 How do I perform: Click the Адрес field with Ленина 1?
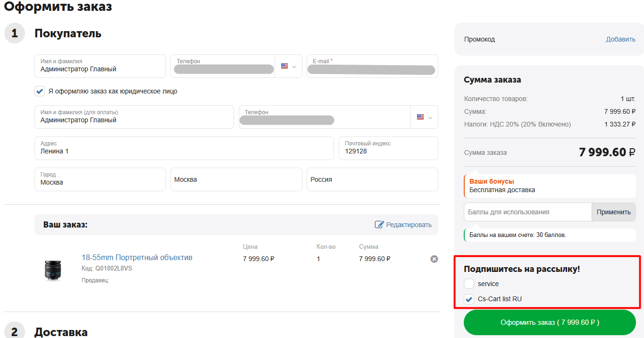click(184, 148)
